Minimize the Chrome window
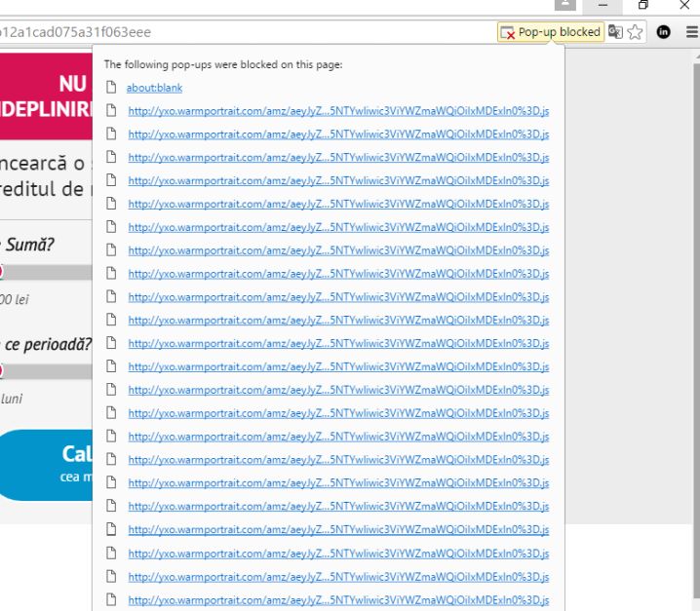700x611 pixels. pyautogui.click(x=603, y=5)
